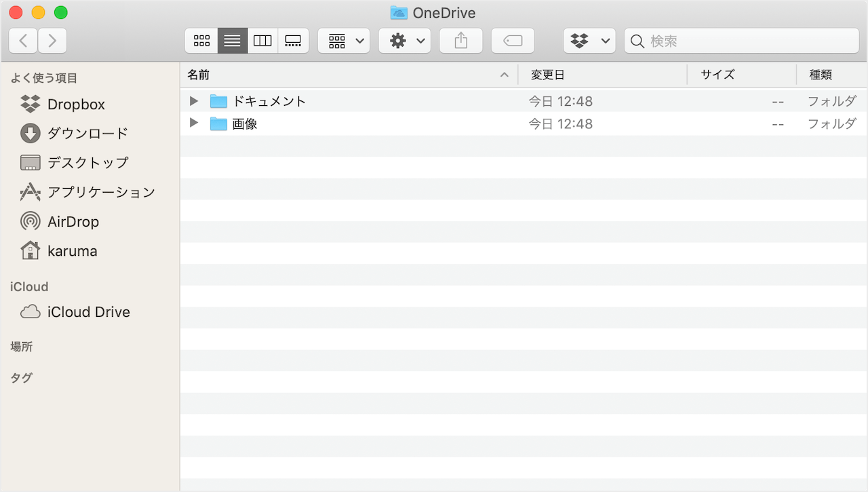Viewport: 868px width, 492px height.
Task: Close the OneDrive window
Action: pyautogui.click(x=16, y=12)
